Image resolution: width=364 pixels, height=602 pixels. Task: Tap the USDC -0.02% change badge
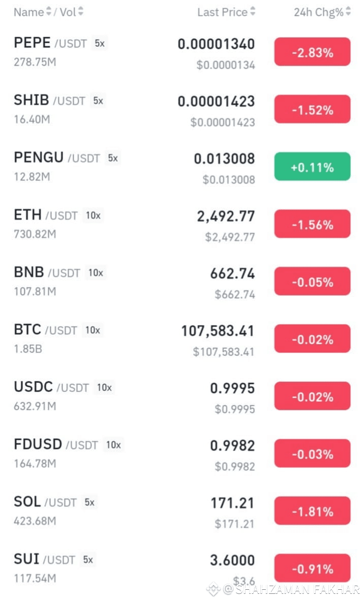pyautogui.click(x=312, y=396)
